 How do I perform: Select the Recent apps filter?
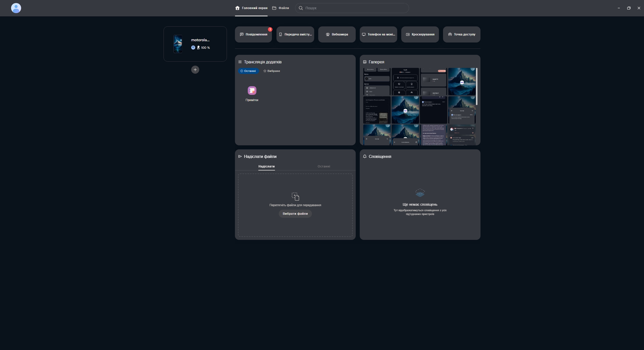[248, 71]
